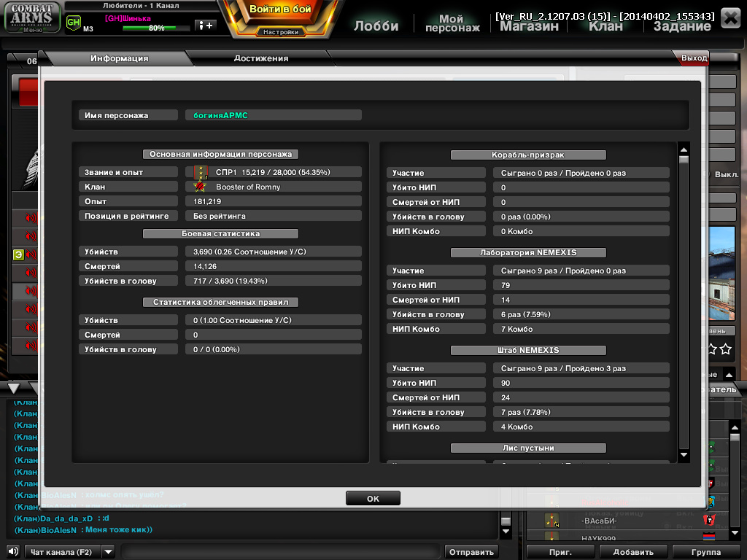Click the friends list scrollbar down arrow

tap(735, 533)
